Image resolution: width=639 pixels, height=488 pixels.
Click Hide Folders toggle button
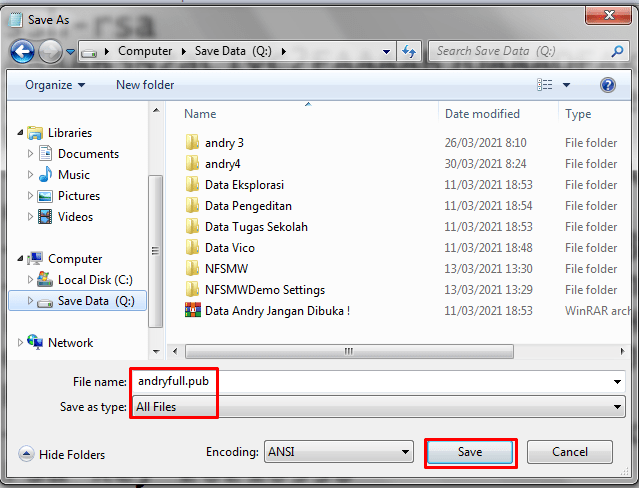coord(62,455)
